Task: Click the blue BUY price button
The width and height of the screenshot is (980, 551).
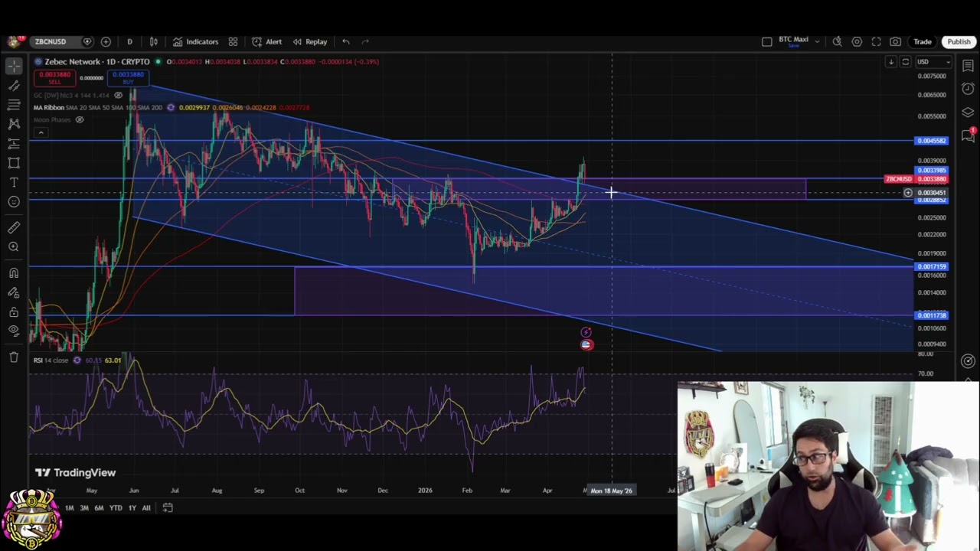Action: coord(128,77)
